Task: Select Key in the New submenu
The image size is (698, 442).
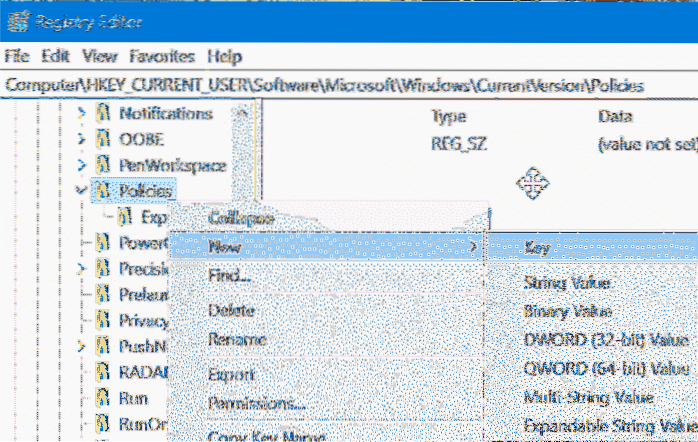Action: tap(538, 247)
